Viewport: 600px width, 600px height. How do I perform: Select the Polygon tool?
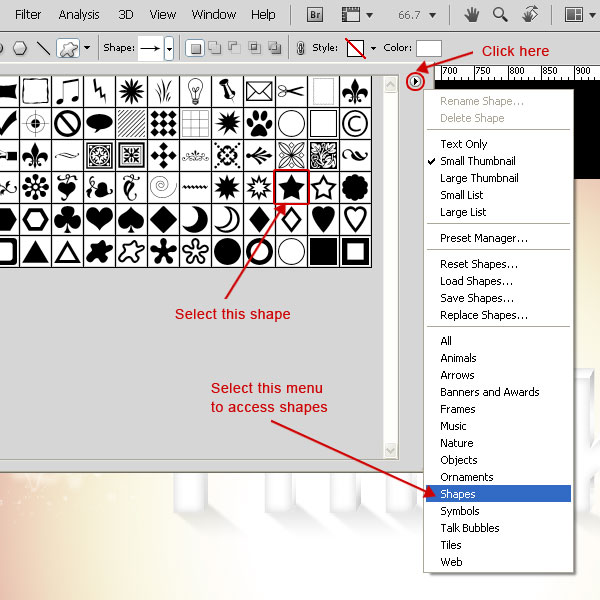click(20, 48)
